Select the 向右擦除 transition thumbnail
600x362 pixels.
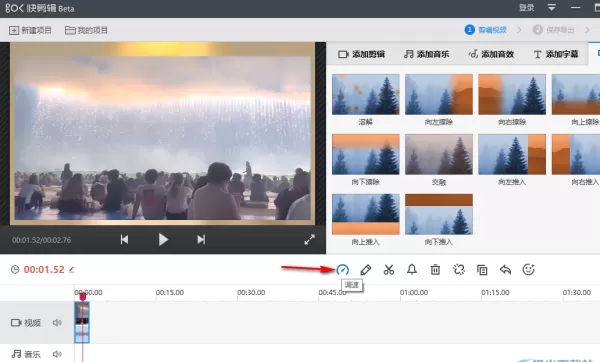click(x=512, y=94)
